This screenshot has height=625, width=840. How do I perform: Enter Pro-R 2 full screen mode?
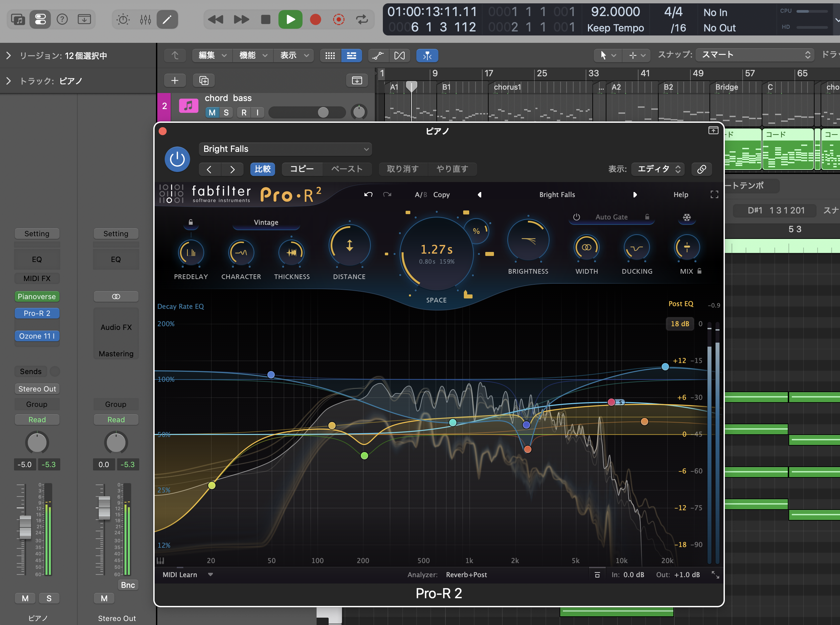click(715, 194)
